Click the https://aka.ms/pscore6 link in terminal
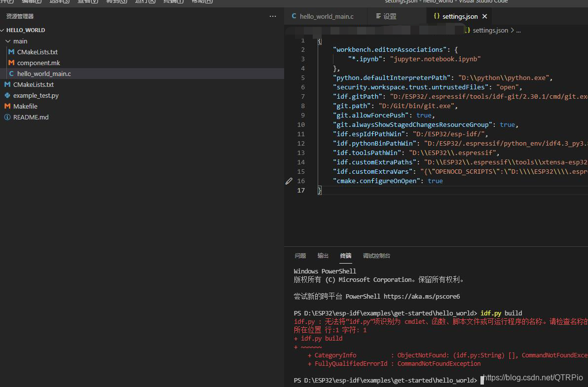Viewport: 588px width, 387px height. coord(422,296)
